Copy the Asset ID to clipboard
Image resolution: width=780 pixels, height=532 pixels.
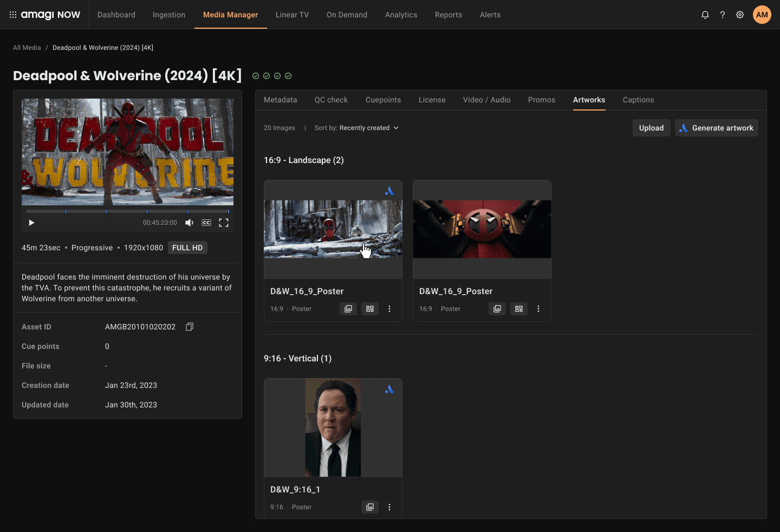tap(190, 327)
